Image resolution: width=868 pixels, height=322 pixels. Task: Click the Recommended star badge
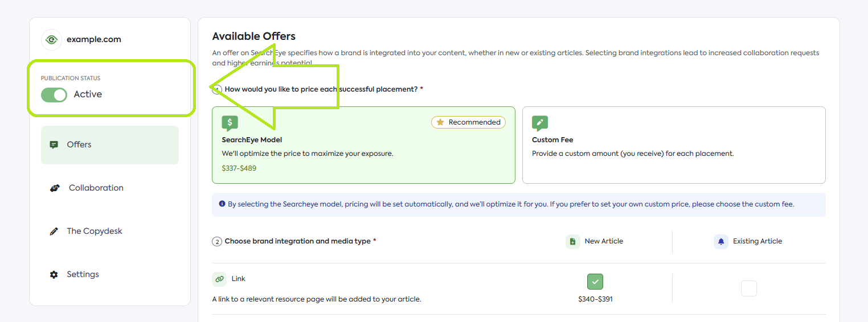tap(468, 122)
